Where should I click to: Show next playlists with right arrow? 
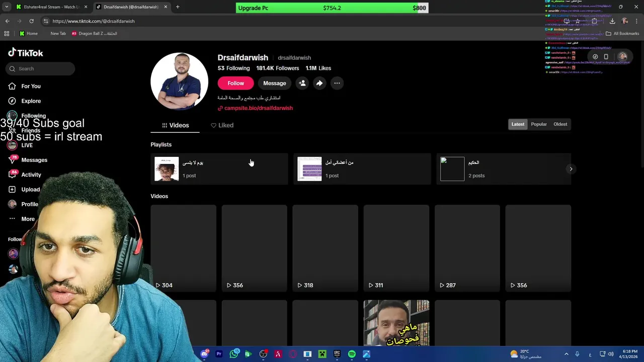point(571,169)
